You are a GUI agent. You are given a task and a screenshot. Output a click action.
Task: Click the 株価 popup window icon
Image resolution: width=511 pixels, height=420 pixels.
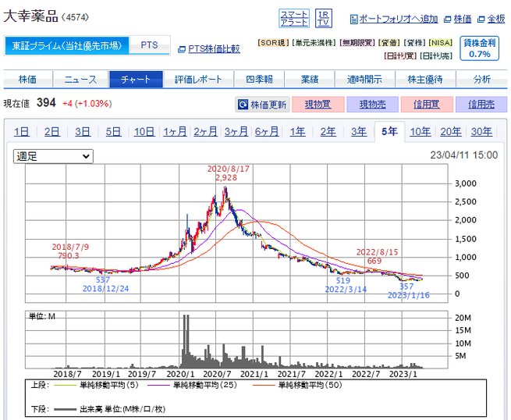point(448,20)
